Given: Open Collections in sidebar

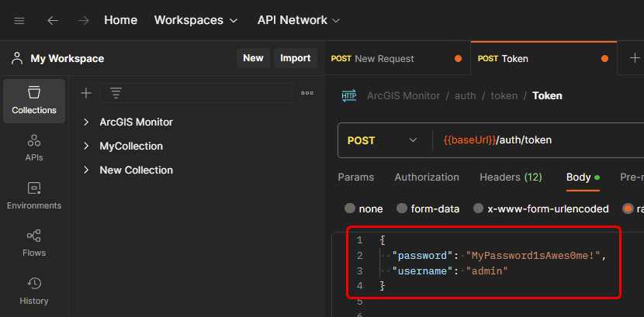Looking at the screenshot, I should (34, 101).
